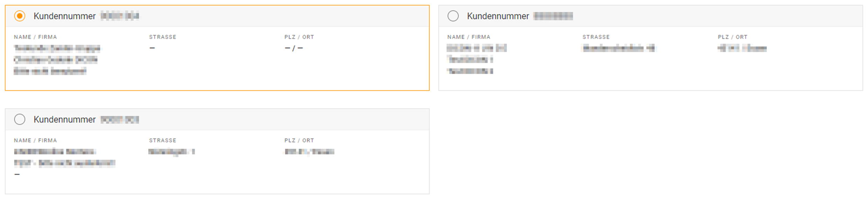Click the blurred street address in the third card

[171, 152]
